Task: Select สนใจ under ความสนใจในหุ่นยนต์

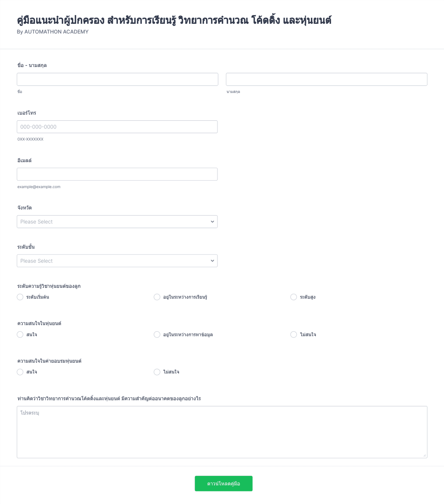Action: (x=20, y=334)
